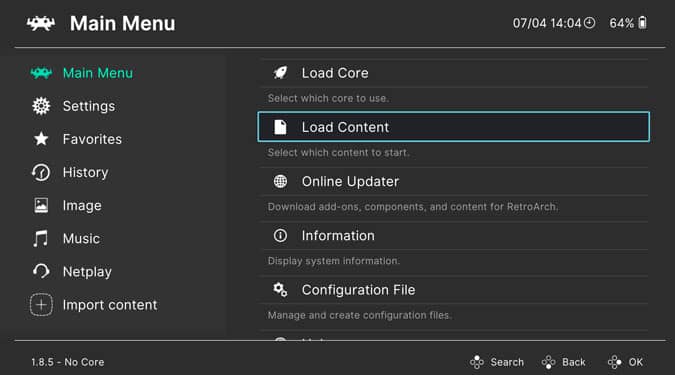Click the Search gamepad button icon

click(477, 362)
